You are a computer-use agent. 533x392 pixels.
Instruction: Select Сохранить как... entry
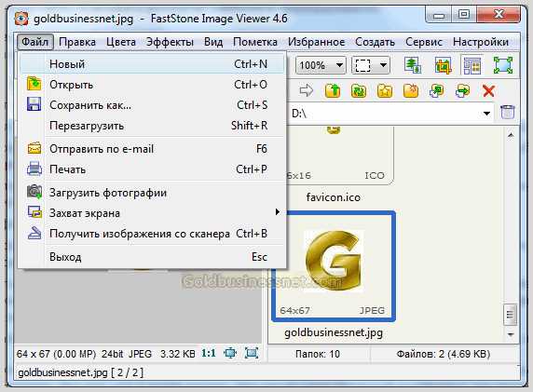[x=152, y=105]
